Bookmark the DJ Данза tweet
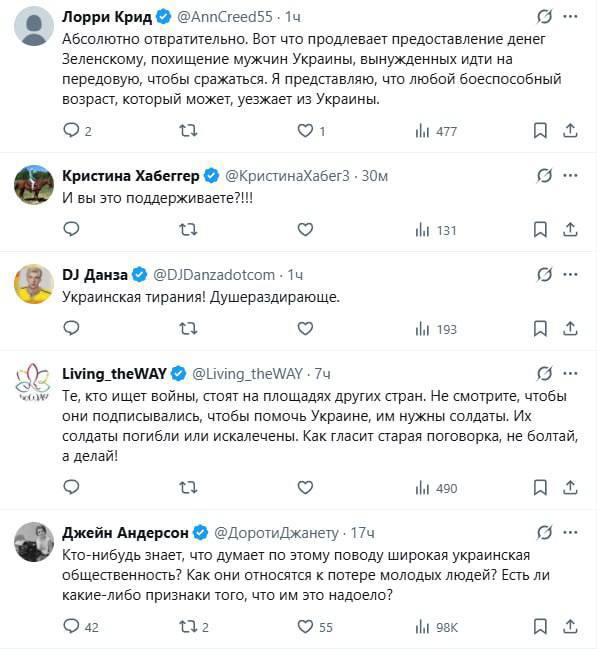The image size is (597, 649). click(x=540, y=329)
